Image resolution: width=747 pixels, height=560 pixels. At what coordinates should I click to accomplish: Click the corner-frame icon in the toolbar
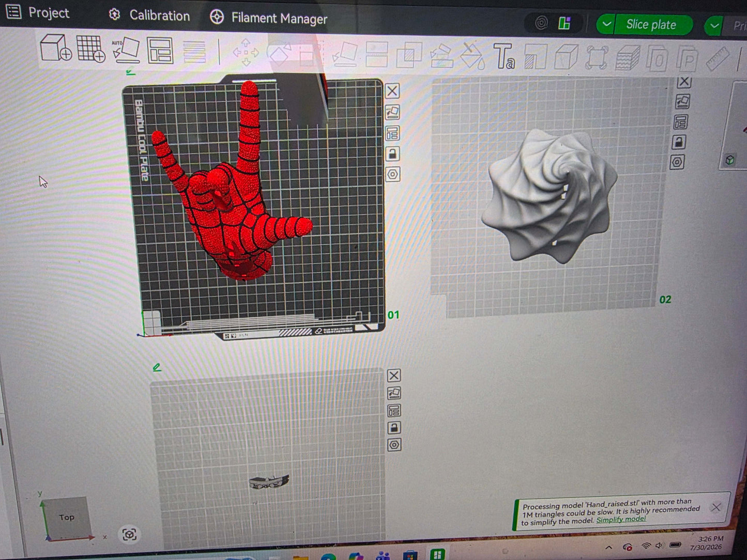tap(596, 58)
